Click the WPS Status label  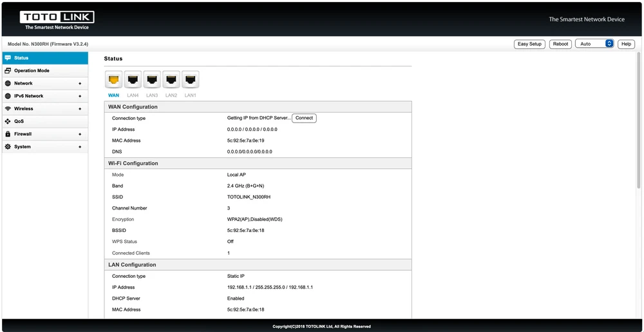124,242
